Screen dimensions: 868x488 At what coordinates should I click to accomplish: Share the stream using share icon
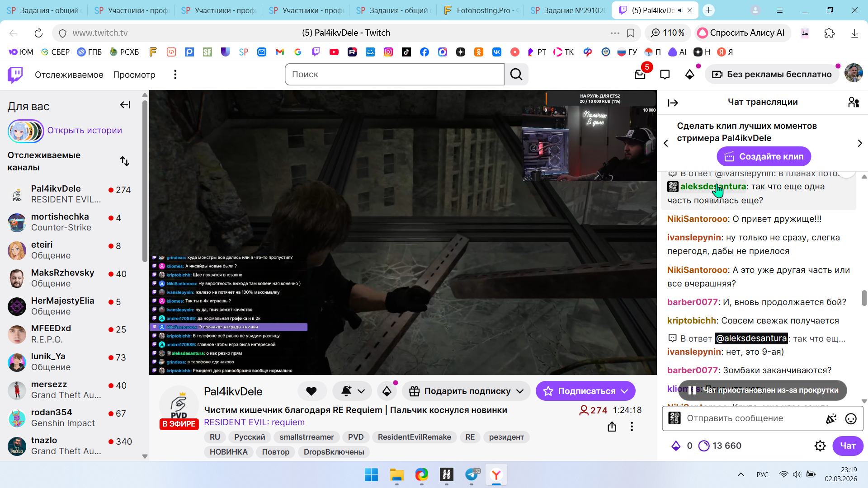point(612,427)
